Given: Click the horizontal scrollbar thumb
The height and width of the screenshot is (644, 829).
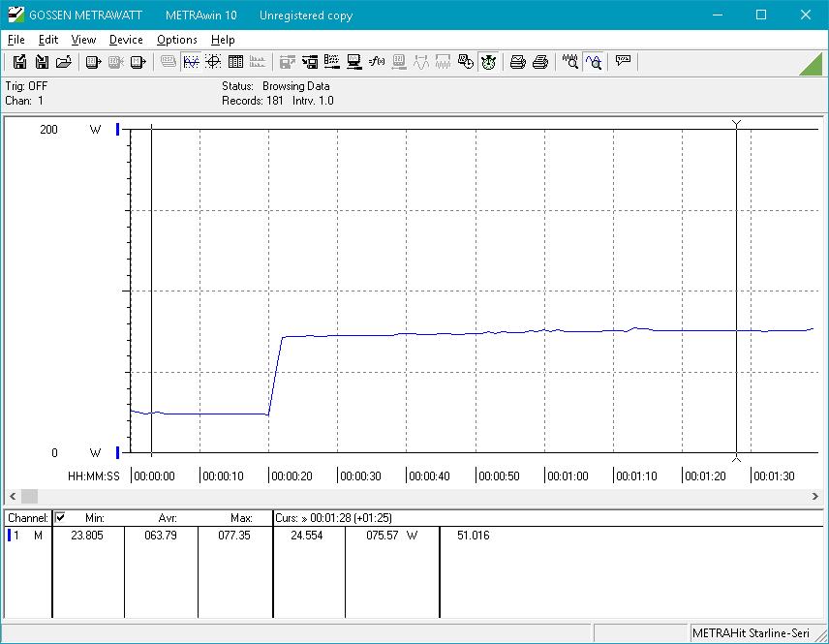Looking at the screenshot, I should (x=30, y=496).
